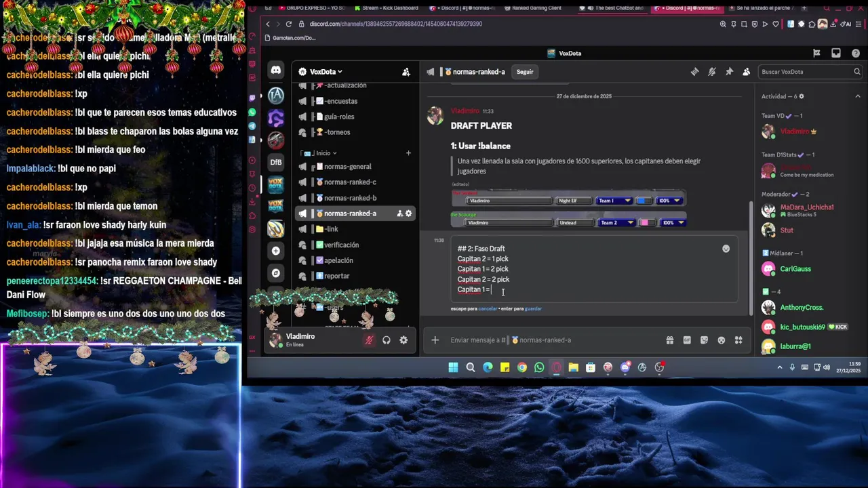Screen dimensions: 868x488
Task: Follow channel with Seguir button
Action: [525, 72]
